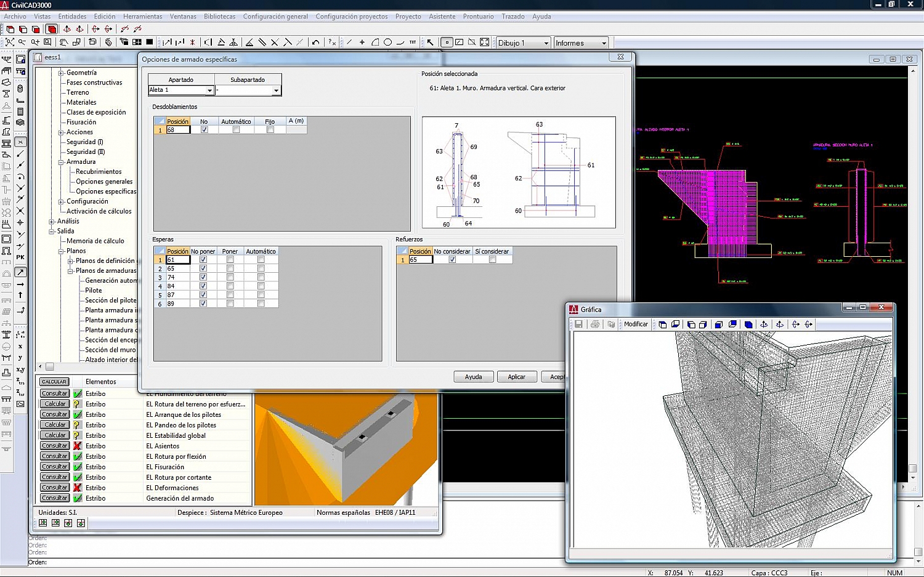The width and height of the screenshot is (924, 577).
Task: Select the arrow pointer tool
Action: (430, 42)
